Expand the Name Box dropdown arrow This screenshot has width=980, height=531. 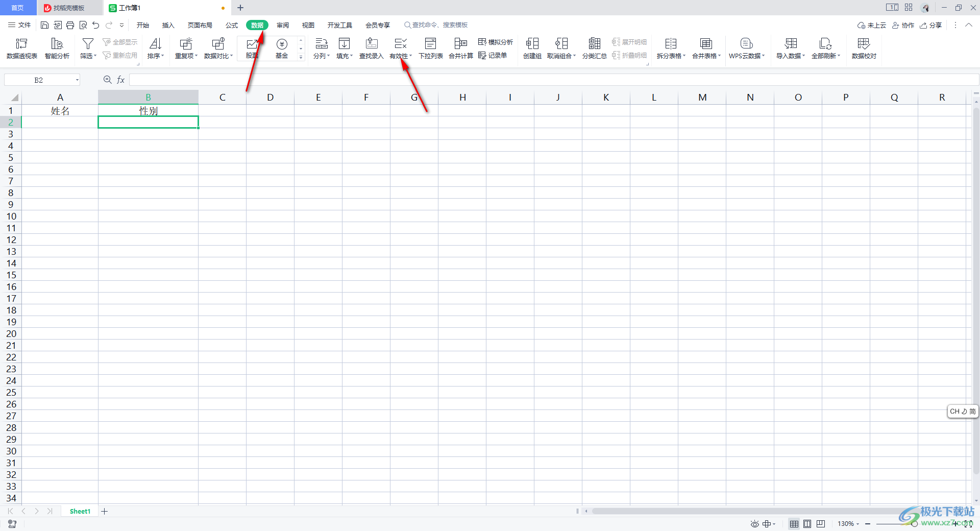pyautogui.click(x=77, y=80)
